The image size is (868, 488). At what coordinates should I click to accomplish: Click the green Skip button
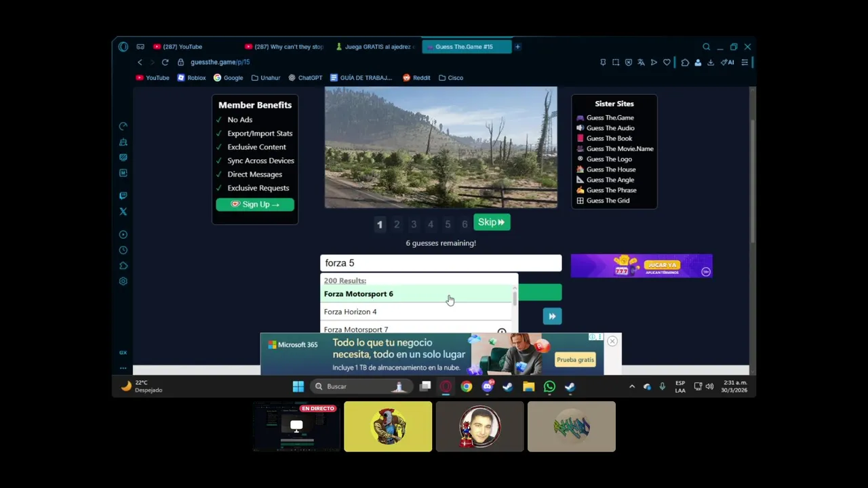(492, 222)
